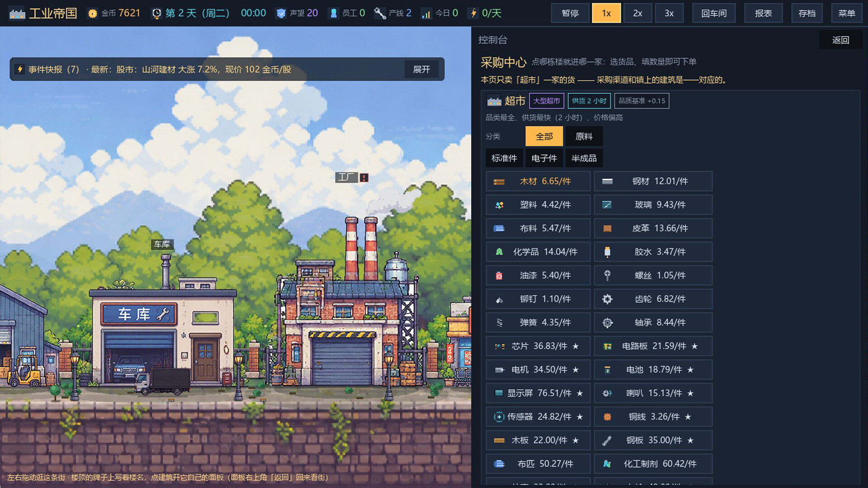Screen dimensions: 868x488
Task: Select the 半成品 category filter
Action: 584,158
